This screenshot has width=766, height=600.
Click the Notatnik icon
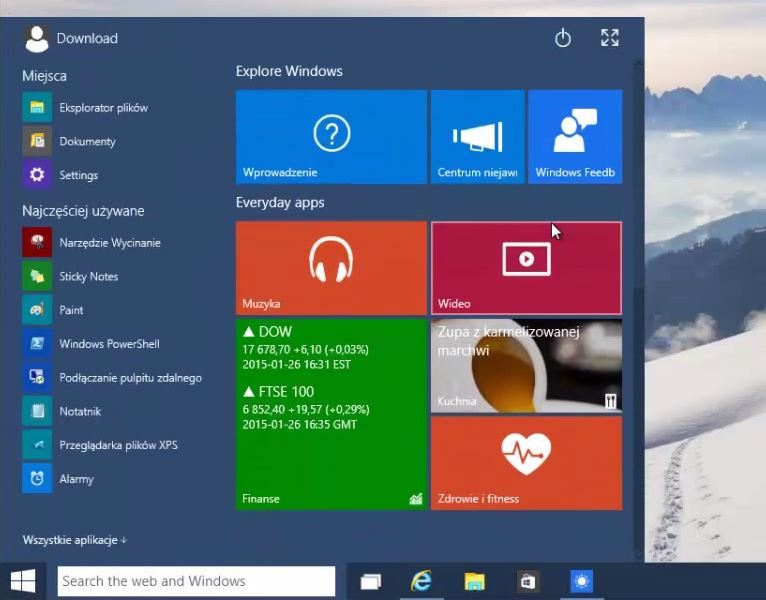(37, 411)
